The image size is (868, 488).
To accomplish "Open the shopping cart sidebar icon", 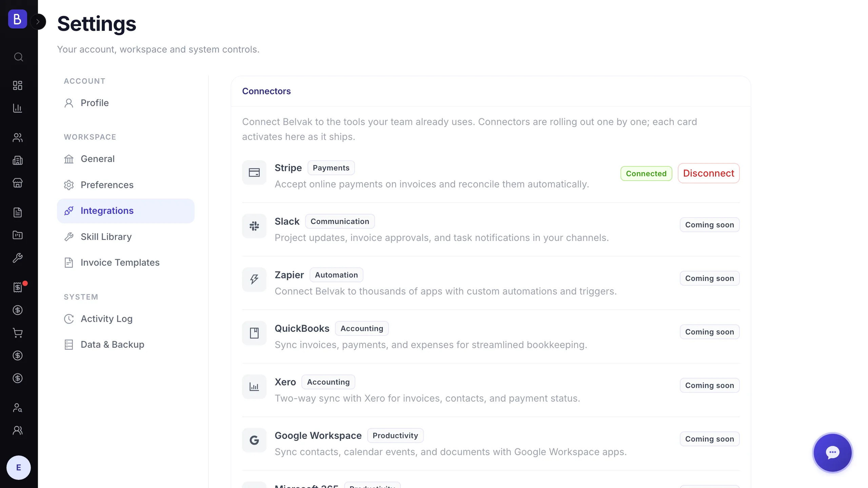I will [18, 333].
